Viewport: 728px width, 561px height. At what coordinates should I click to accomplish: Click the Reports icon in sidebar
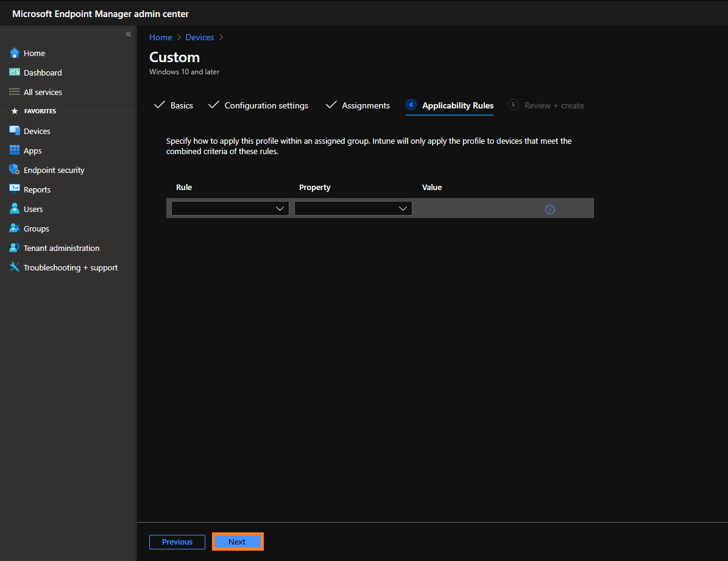15,189
